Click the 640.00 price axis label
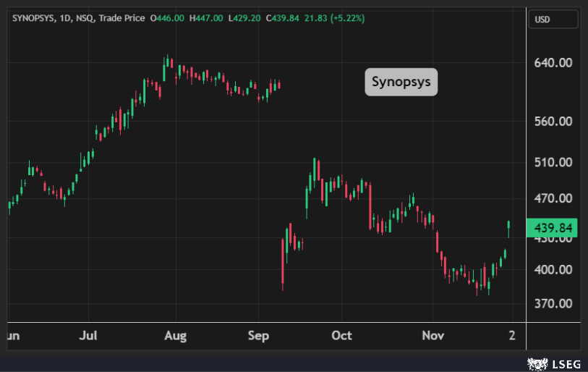 point(553,63)
